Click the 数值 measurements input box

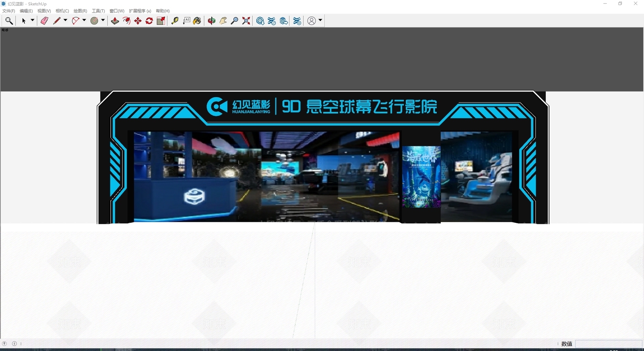pos(609,344)
